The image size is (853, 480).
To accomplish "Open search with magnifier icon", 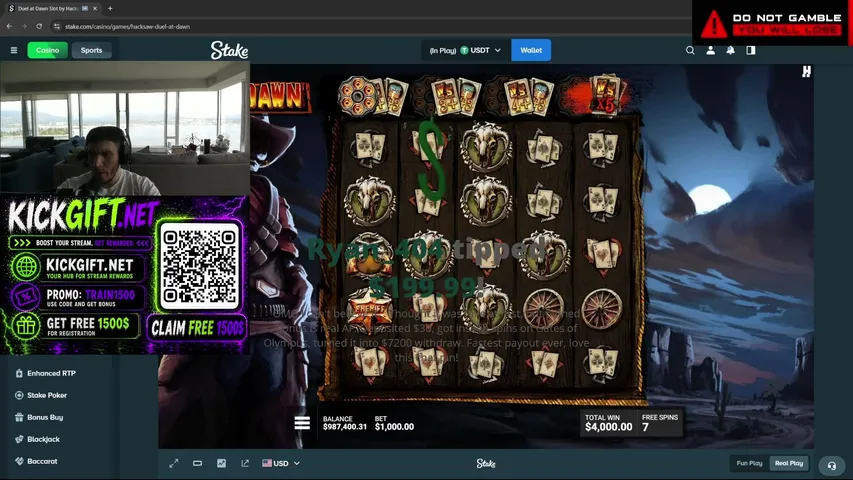I will [x=690, y=50].
